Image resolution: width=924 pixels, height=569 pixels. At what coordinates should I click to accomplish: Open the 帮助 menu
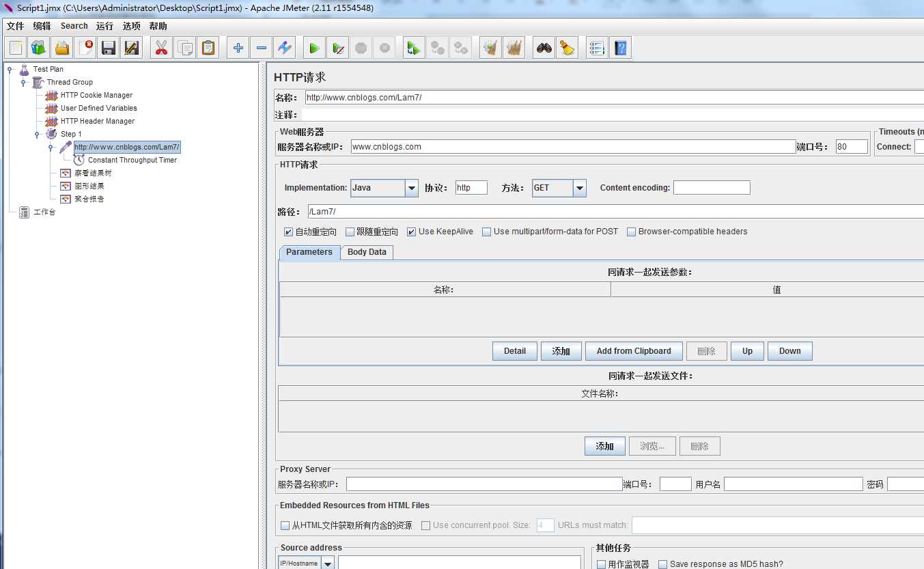click(158, 26)
